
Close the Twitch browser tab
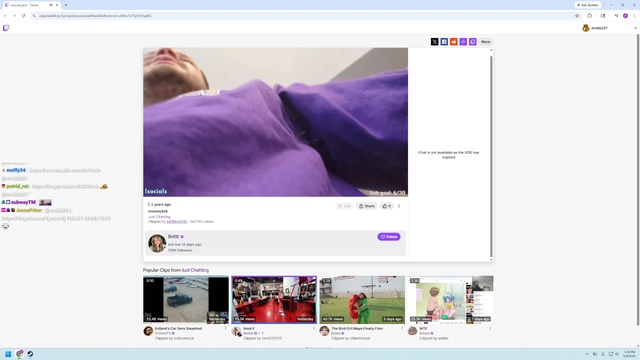coord(57,5)
